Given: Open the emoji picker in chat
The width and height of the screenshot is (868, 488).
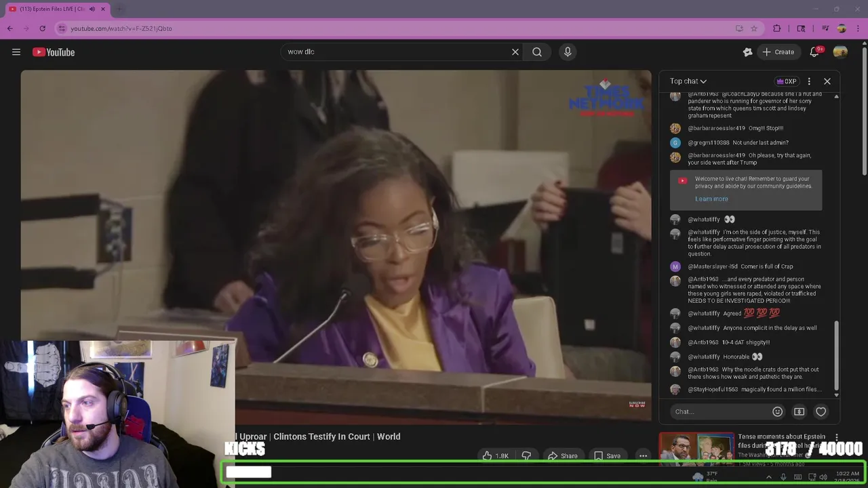Looking at the screenshot, I should (x=778, y=411).
